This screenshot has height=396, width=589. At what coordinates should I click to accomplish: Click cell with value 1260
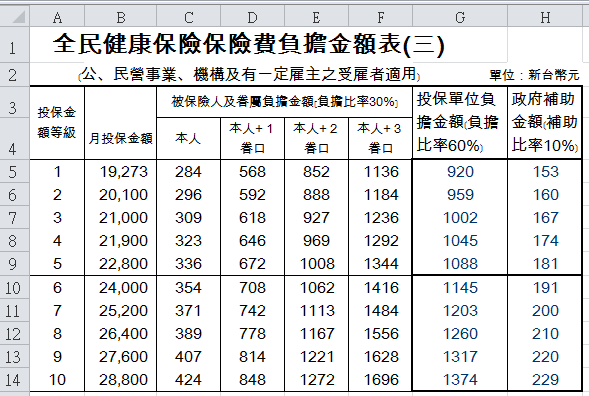click(460, 334)
